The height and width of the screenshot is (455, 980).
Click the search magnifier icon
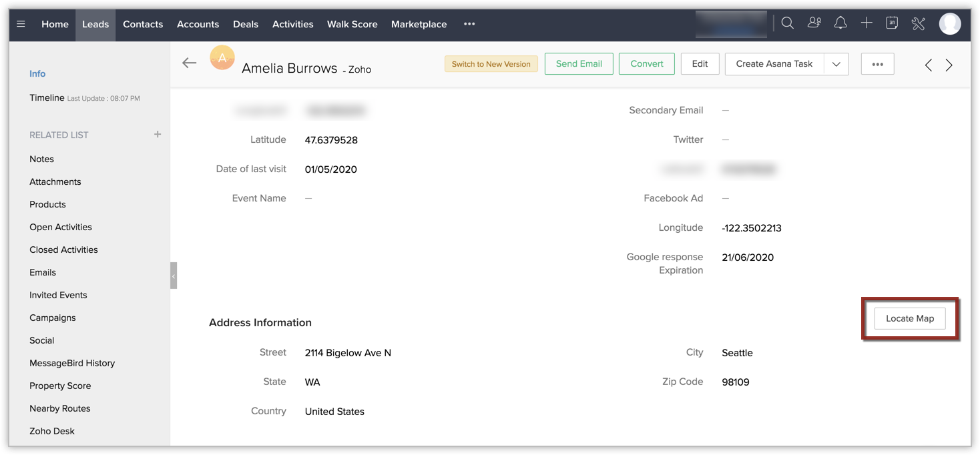[787, 23]
